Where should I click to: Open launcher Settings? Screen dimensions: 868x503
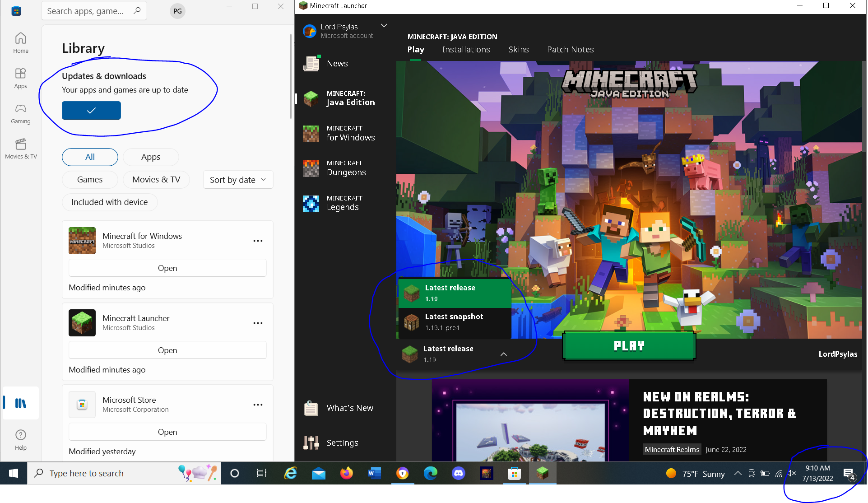pyautogui.click(x=342, y=443)
